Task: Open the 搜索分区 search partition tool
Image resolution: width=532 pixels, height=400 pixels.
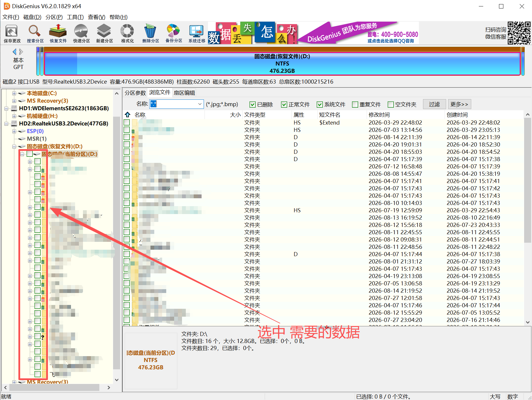Action: [x=35, y=34]
